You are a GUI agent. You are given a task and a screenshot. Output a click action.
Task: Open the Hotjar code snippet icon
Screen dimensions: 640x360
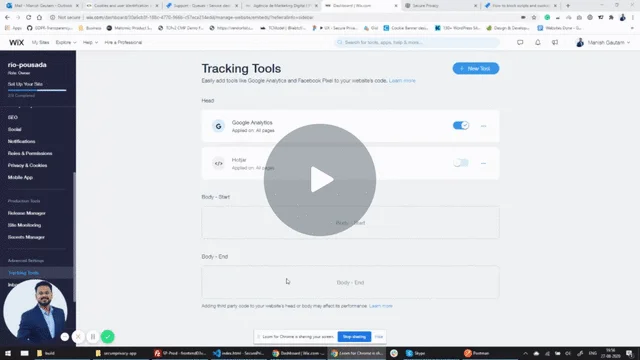tap(218, 163)
